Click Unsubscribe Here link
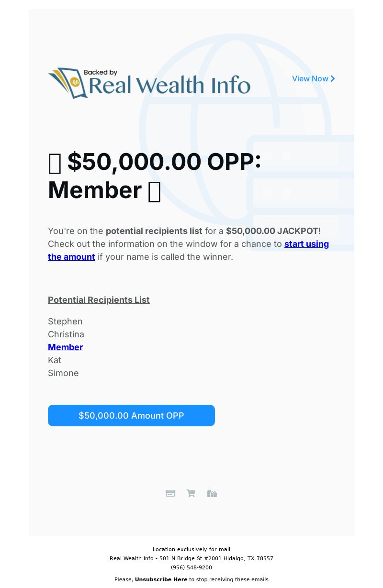The width and height of the screenshot is (383, 588). [161, 579]
